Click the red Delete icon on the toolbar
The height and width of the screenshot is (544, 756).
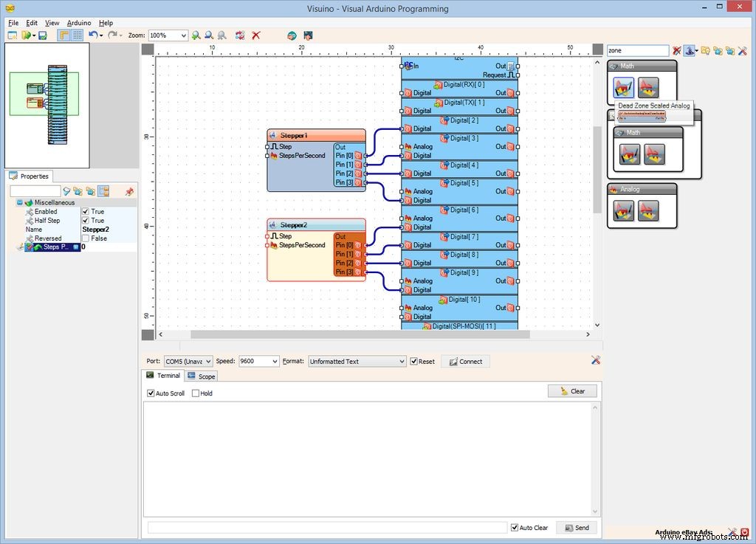tap(255, 35)
